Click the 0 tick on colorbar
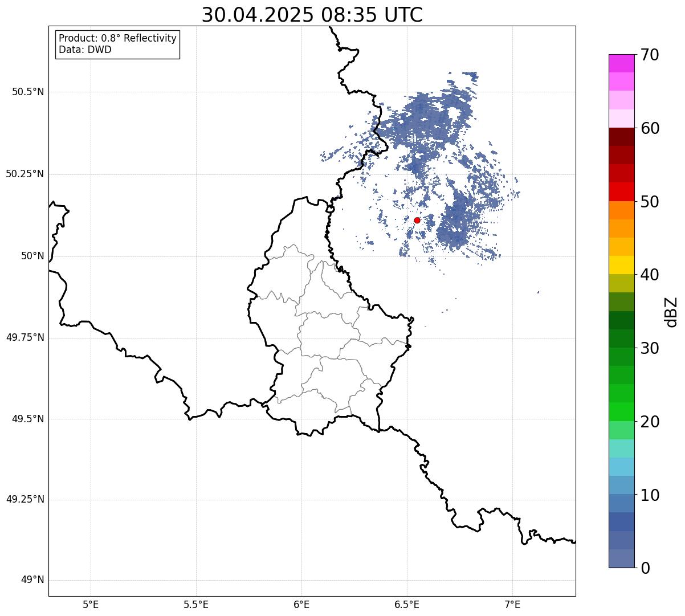This screenshot has height=616, width=685. pos(645,568)
